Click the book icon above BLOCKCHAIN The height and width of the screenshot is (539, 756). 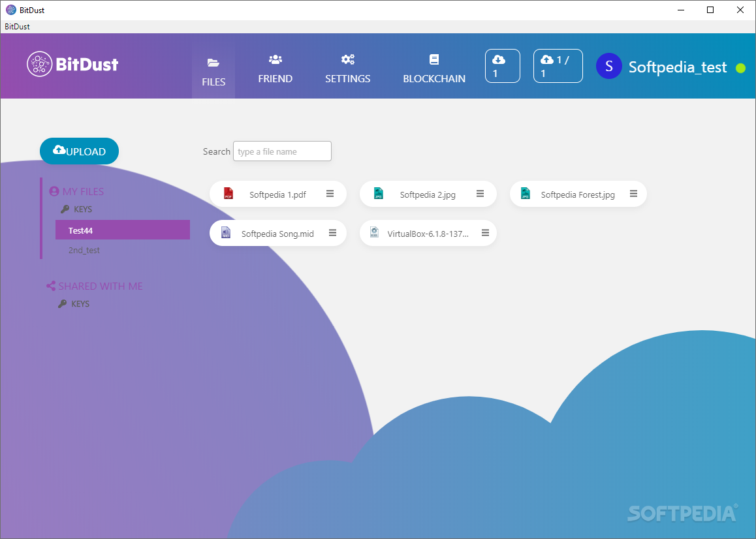pyautogui.click(x=434, y=59)
